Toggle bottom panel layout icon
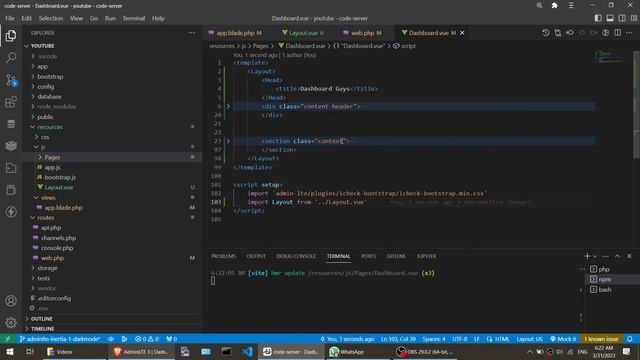The width and height of the screenshot is (640, 360). (610, 18)
